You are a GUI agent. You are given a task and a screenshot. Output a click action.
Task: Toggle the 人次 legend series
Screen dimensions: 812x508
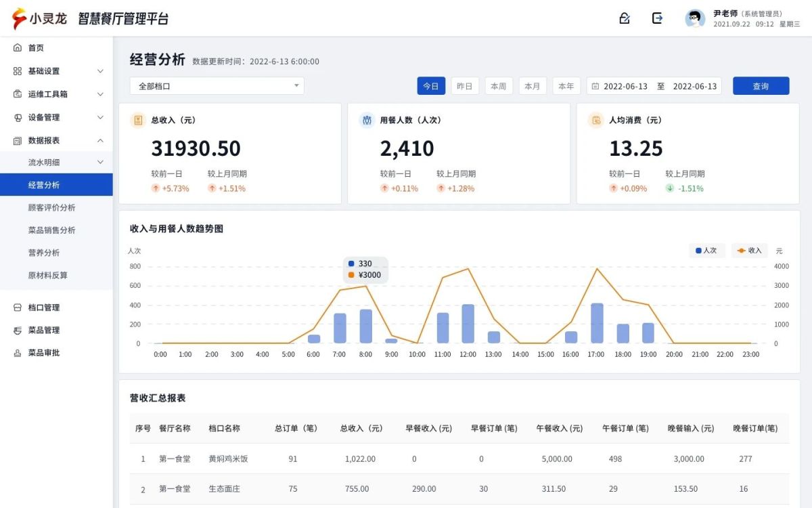pyautogui.click(x=706, y=251)
